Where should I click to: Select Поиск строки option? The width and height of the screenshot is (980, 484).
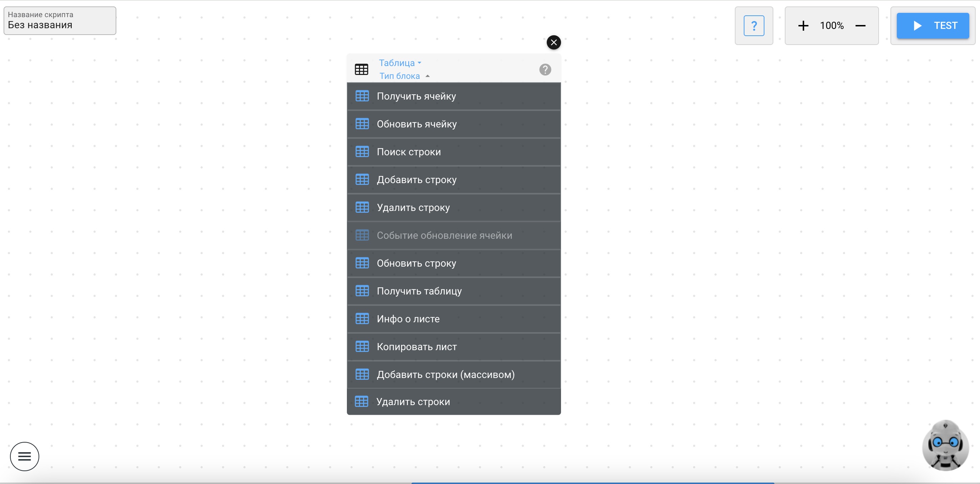pos(454,152)
